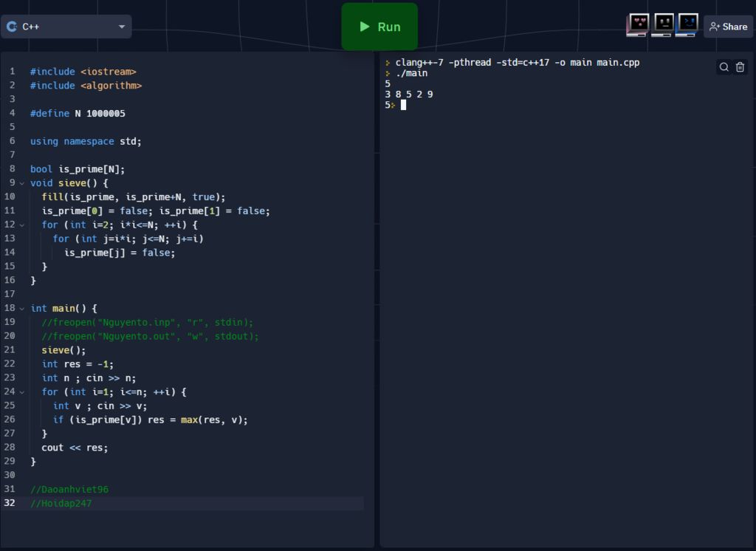Collapse the line 12 for-loop fold arrow
The height and width of the screenshot is (551, 756).
[x=22, y=225]
